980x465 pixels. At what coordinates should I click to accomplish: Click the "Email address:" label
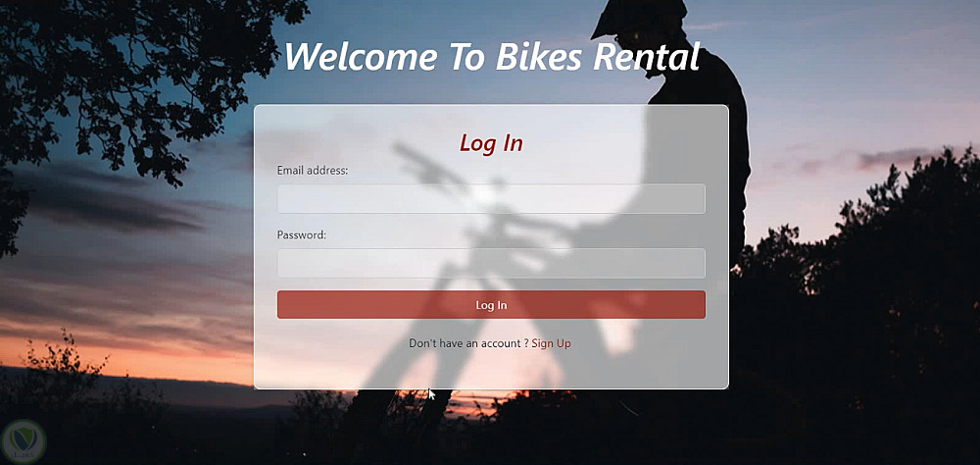tap(313, 171)
